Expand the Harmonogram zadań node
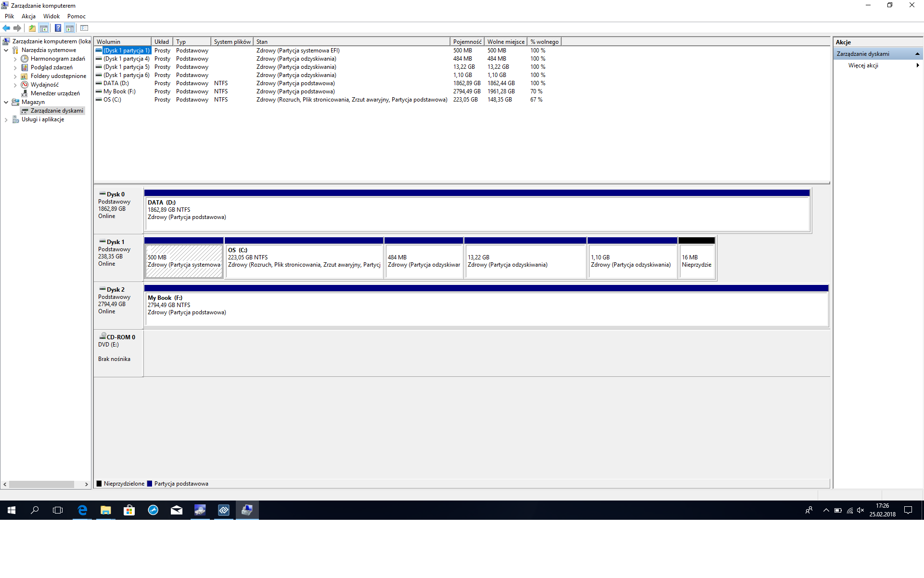 (x=15, y=59)
